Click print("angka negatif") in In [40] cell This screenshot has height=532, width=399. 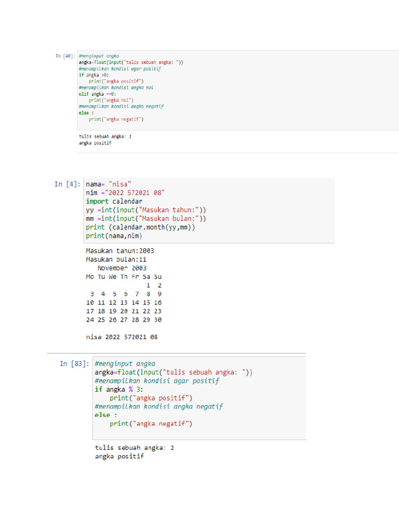[x=116, y=119]
